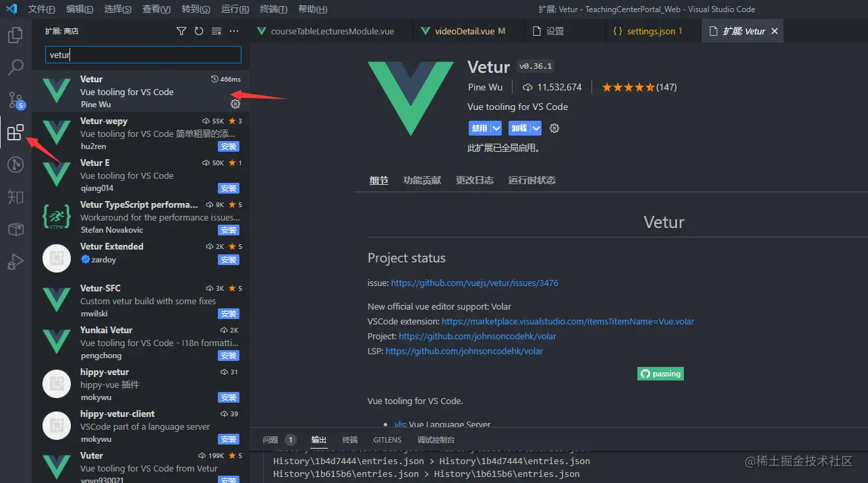Open the vetur issues/3476 GitHub link

(x=475, y=283)
